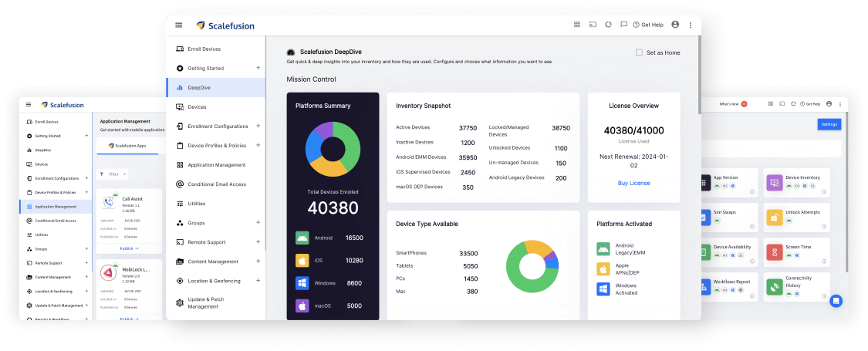Open the three-dot overflow menu in front header
868x351 pixels.
691,25
